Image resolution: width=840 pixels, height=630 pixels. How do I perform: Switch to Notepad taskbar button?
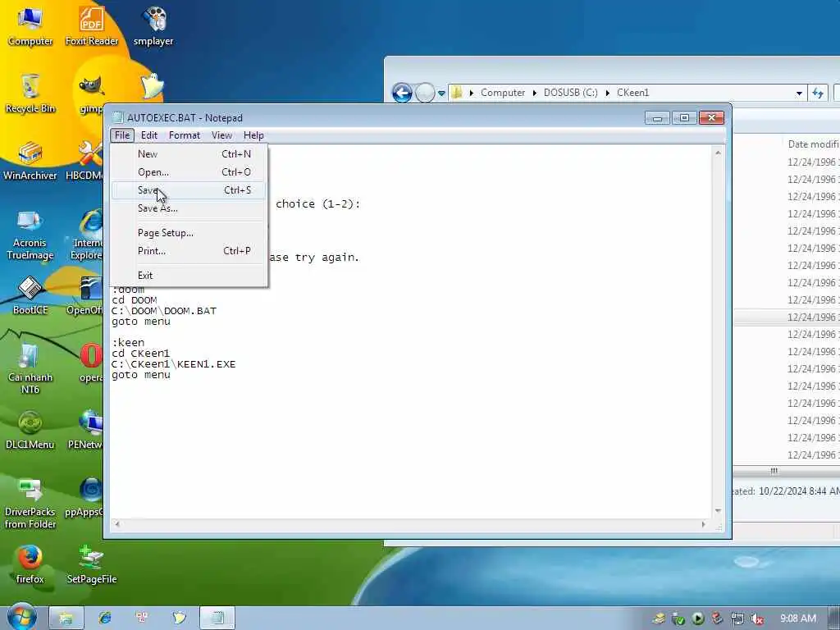(x=217, y=618)
